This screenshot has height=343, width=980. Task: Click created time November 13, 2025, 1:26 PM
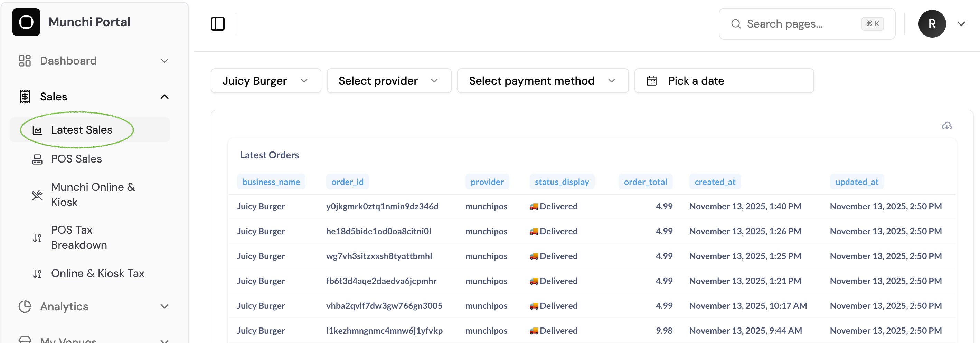pos(745,231)
